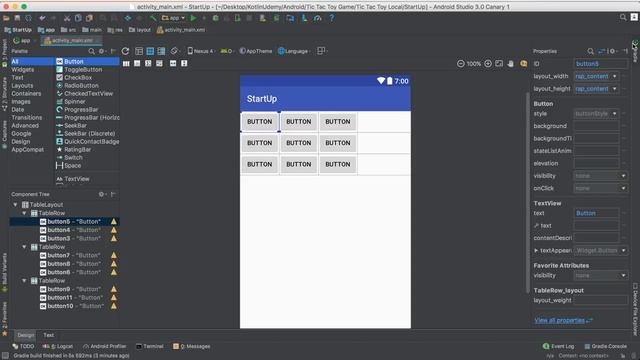Open Properties panel gear settings
Screen dimensions: 640x360
pos(612,51)
